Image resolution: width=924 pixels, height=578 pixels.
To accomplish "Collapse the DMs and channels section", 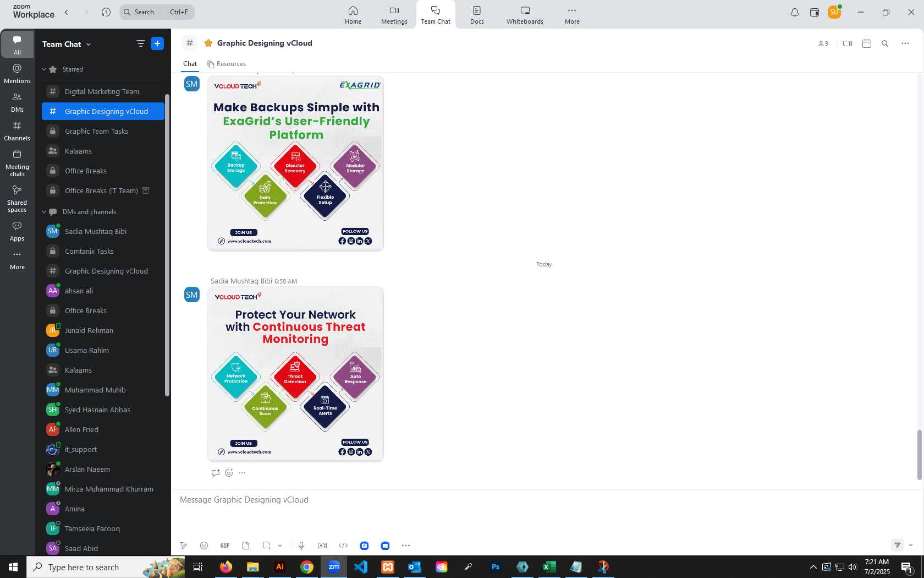I will [x=44, y=212].
